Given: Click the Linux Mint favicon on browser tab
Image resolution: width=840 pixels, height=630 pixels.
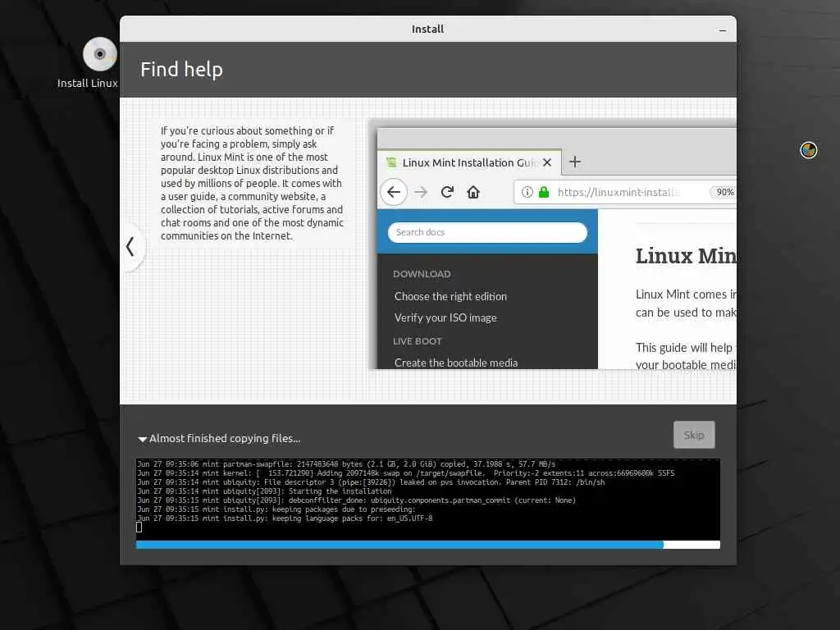Looking at the screenshot, I should tap(391, 162).
